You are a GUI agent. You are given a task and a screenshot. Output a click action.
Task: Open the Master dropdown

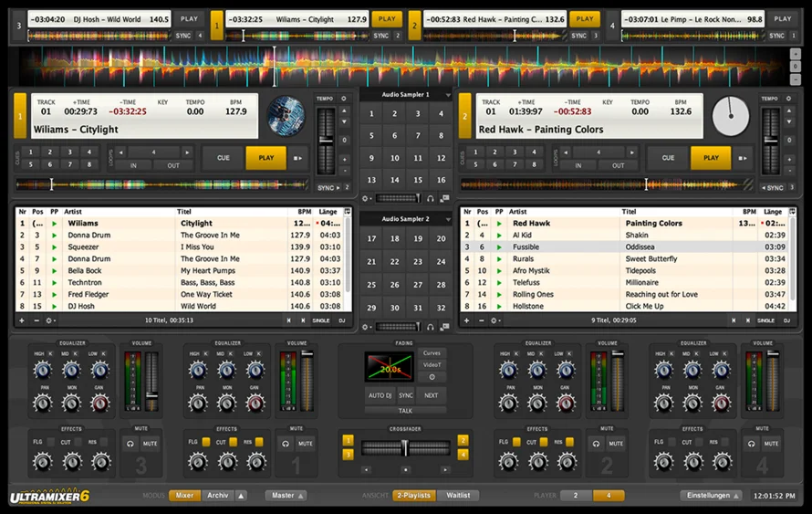click(x=286, y=496)
